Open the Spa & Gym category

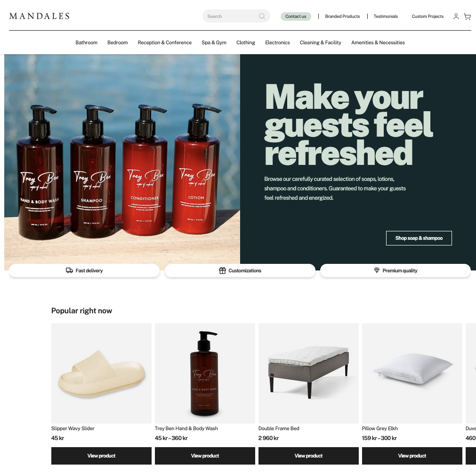pyautogui.click(x=214, y=42)
